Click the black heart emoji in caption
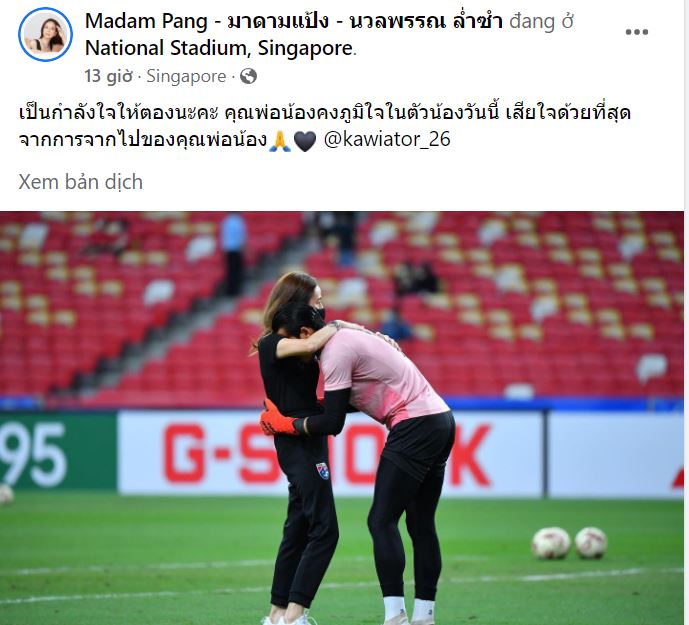Image resolution: width=689 pixels, height=625 pixels. (x=305, y=141)
